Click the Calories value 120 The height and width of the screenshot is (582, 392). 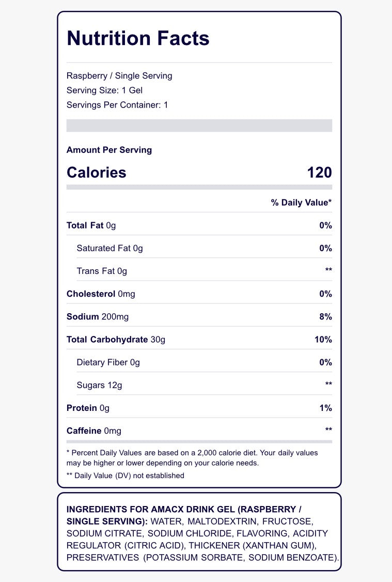tap(319, 173)
